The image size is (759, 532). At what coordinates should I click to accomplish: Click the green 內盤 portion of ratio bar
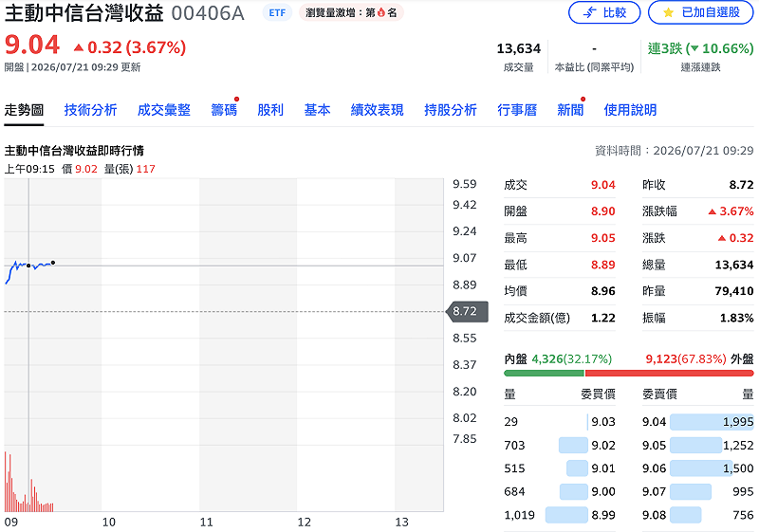point(544,374)
